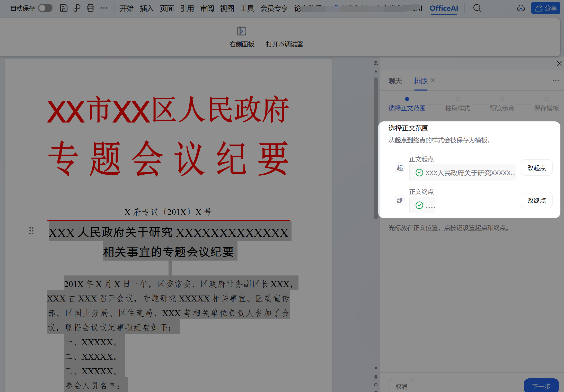The width and height of the screenshot is (564, 392).
Task: Open the 引用 menu tab
Action: [x=187, y=8]
